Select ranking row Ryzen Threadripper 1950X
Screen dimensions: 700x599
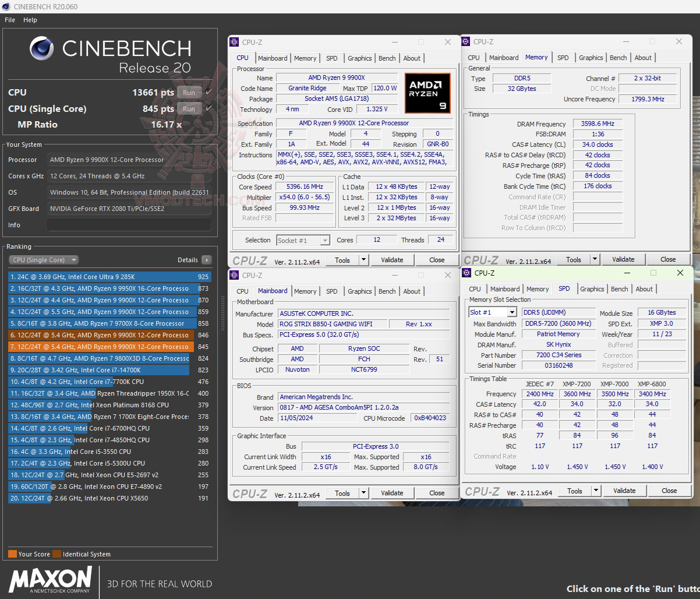109,393
